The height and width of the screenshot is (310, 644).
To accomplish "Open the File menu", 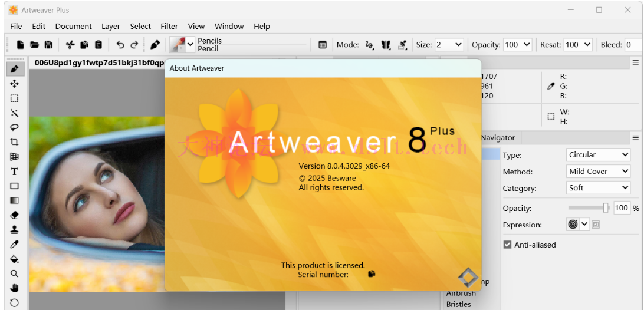I will click(16, 27).
